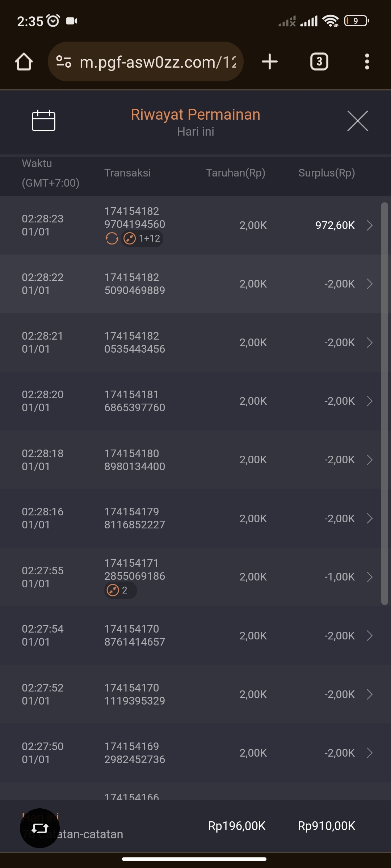Image resolution: width=391 pixels, height=868 pixels.
Task: Tap the browser home icon
Action: click(24, 62)
